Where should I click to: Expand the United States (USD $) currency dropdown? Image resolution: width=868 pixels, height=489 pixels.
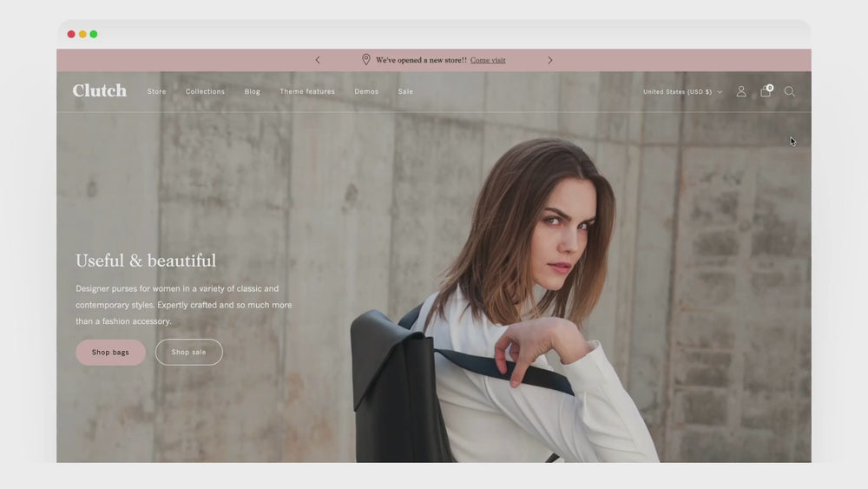click(x=682, y=92)
